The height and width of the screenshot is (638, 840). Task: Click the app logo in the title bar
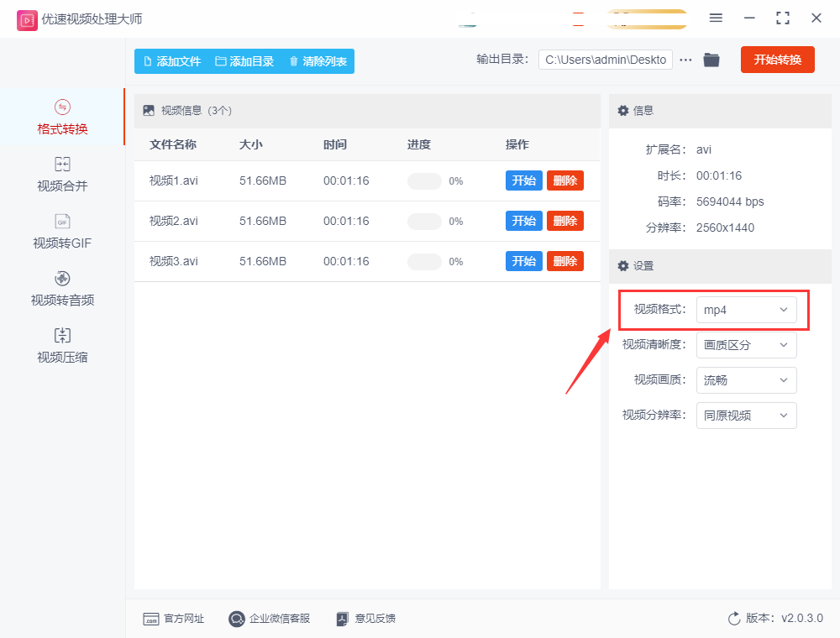[27, 18]
